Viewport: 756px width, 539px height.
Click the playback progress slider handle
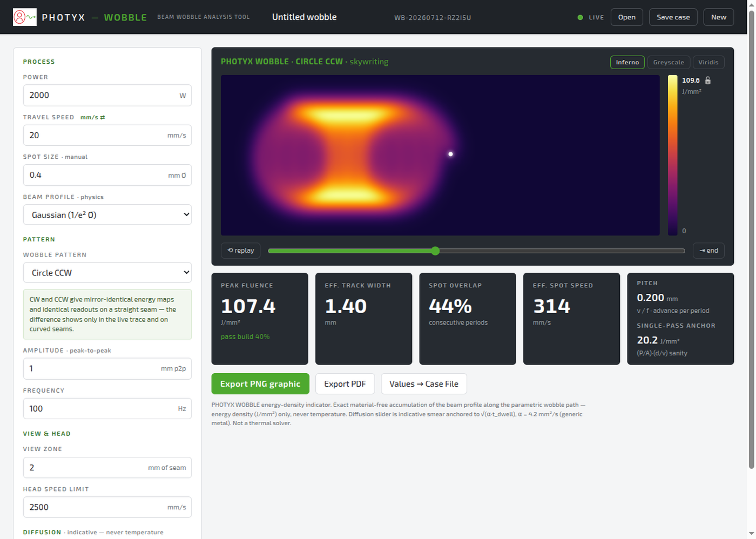(435, 251)
